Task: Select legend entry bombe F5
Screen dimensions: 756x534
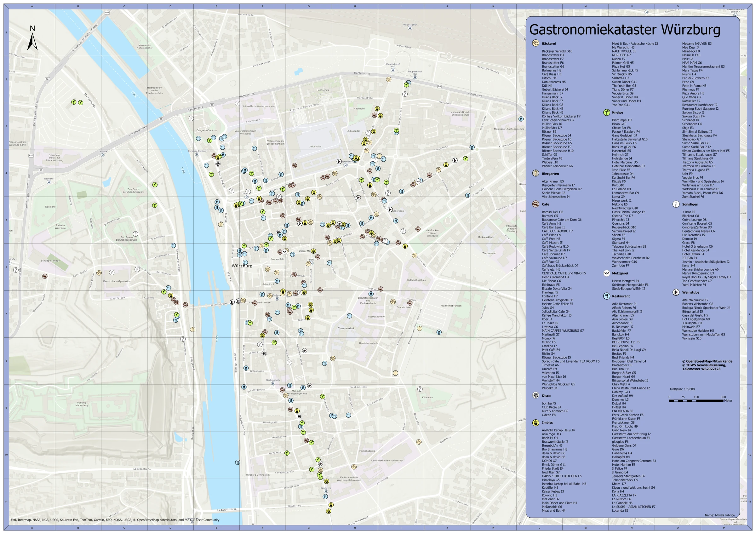Action: pyautogui.click(x=548, y=403)
